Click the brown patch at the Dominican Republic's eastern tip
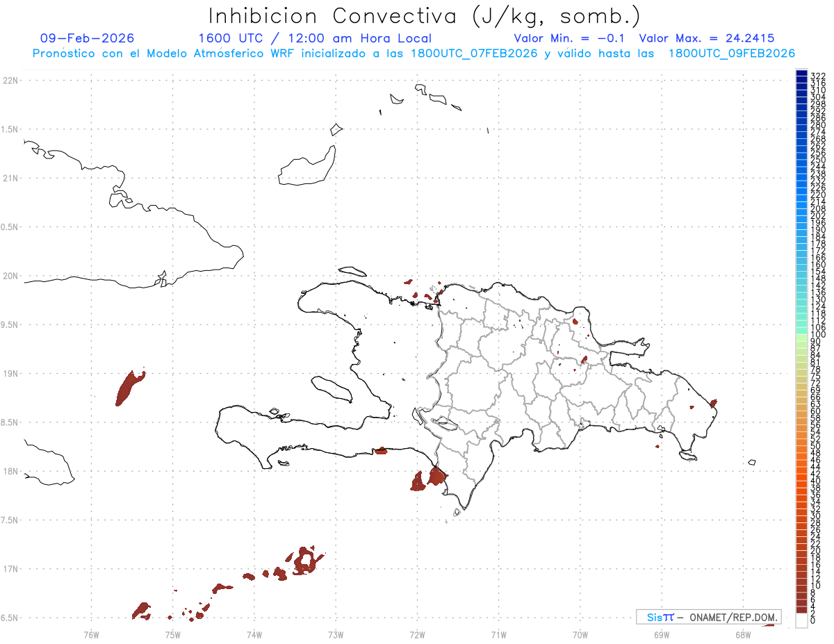This screenshot has width=834, height=644. tap(713, 403)
